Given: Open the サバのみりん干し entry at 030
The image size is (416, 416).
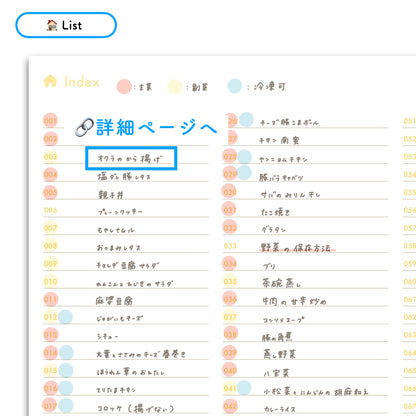Looking at the screenshot, I should click(290, 195).
